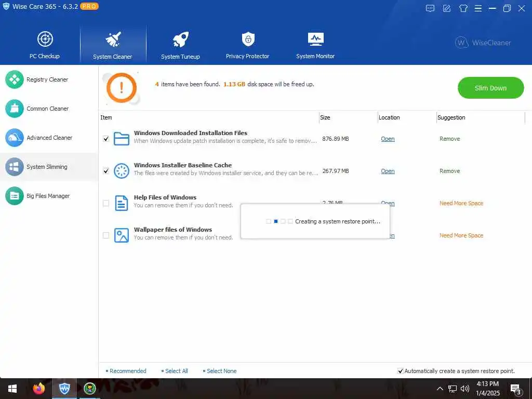Show hidden tray icons chevron

(x=440, y=389)
